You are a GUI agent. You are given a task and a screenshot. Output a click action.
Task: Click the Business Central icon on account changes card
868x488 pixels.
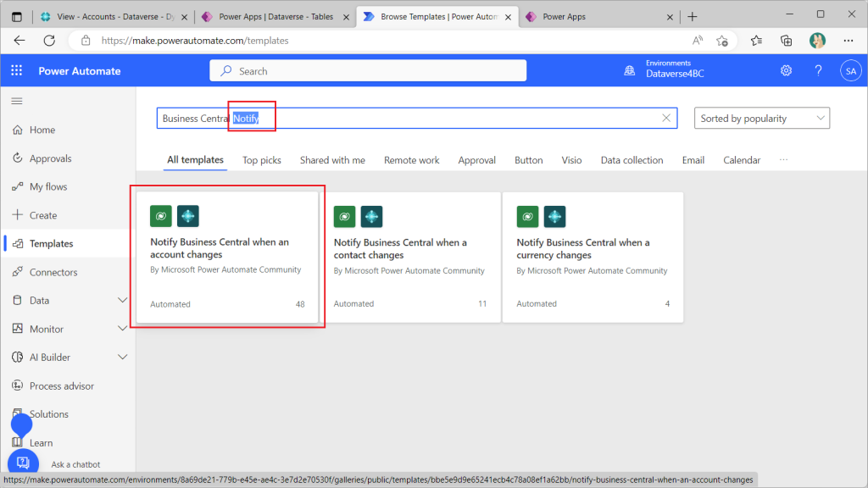tap(188, 216)
